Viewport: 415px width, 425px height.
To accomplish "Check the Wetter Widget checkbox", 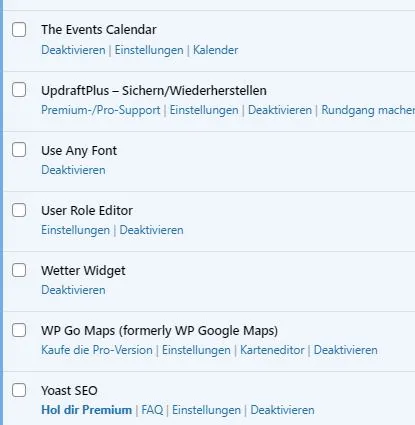I will (x=19, y=270).
